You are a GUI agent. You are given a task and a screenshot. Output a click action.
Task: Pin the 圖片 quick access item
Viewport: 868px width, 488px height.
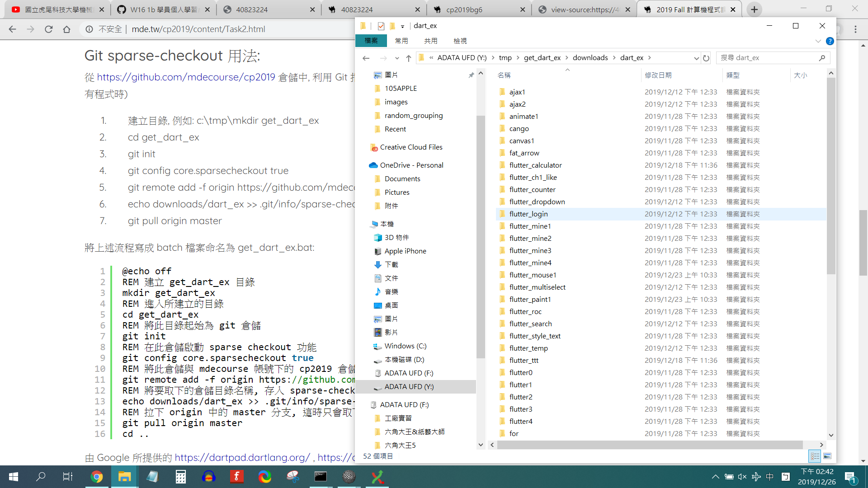(x=471, y=75)
